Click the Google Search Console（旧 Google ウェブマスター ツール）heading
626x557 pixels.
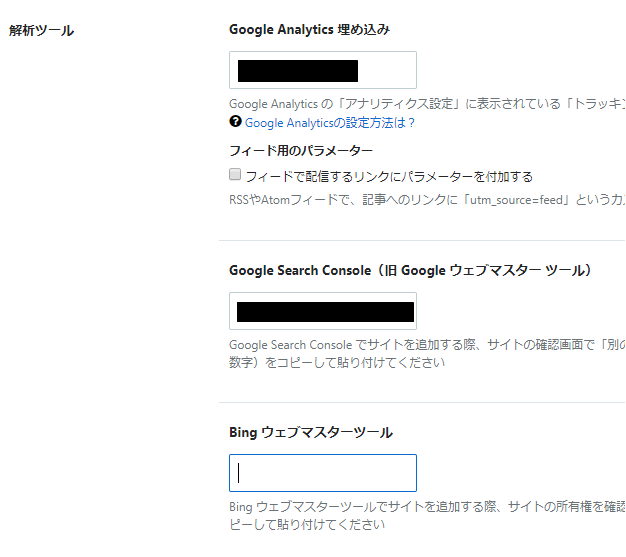[x=410, y=271]
